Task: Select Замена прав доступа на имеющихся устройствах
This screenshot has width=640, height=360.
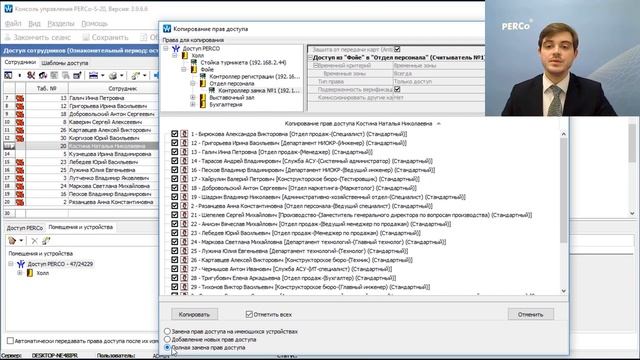Action: pos(167,331)
